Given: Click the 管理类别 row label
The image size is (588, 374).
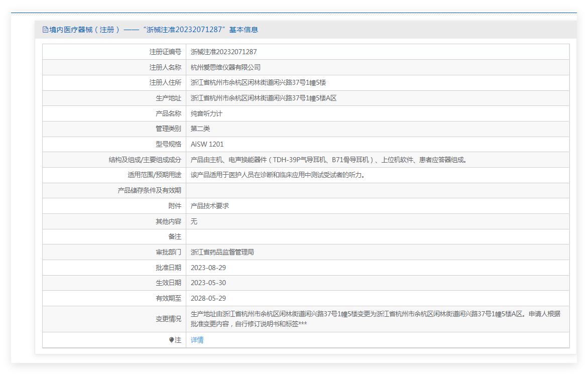Looking at the screenshot, I should pyautogui.click(x=168, y=129).
